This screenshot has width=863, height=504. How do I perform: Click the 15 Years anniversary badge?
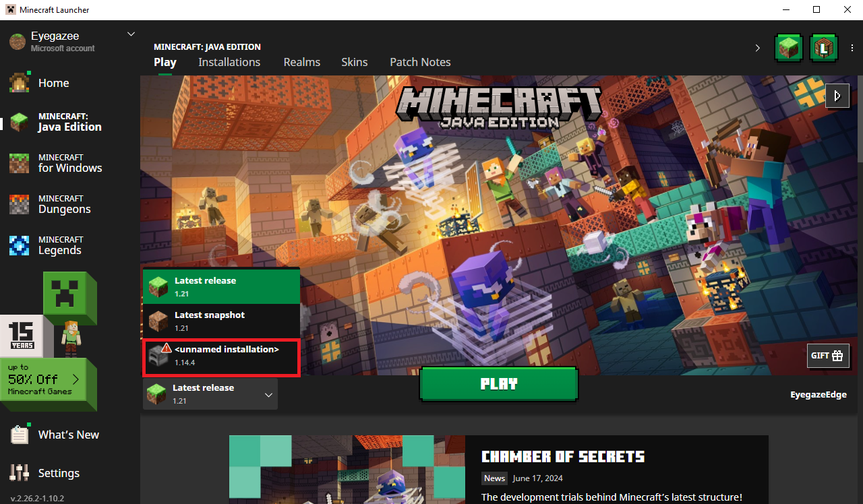pos(22,336)
